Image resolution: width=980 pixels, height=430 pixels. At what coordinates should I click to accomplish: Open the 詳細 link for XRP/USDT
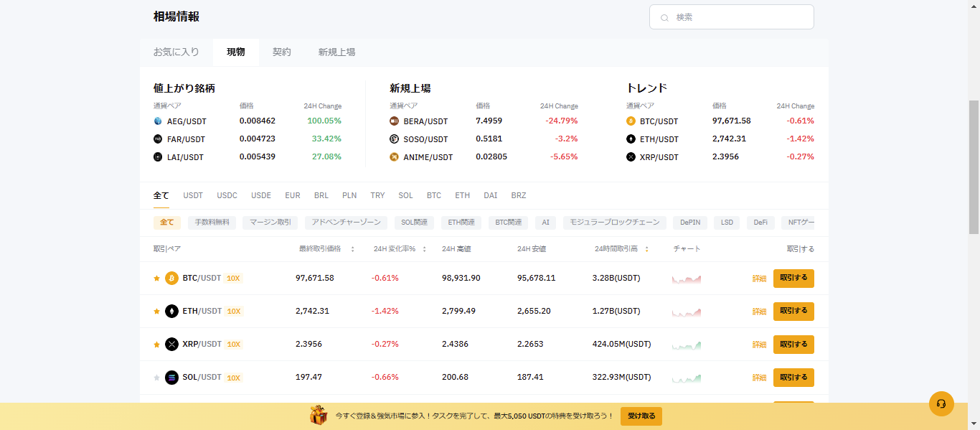(x=760, y=344)
